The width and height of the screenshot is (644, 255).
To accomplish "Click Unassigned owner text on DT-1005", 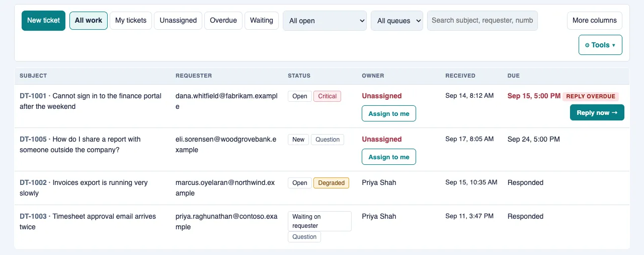I will (382, 139).
